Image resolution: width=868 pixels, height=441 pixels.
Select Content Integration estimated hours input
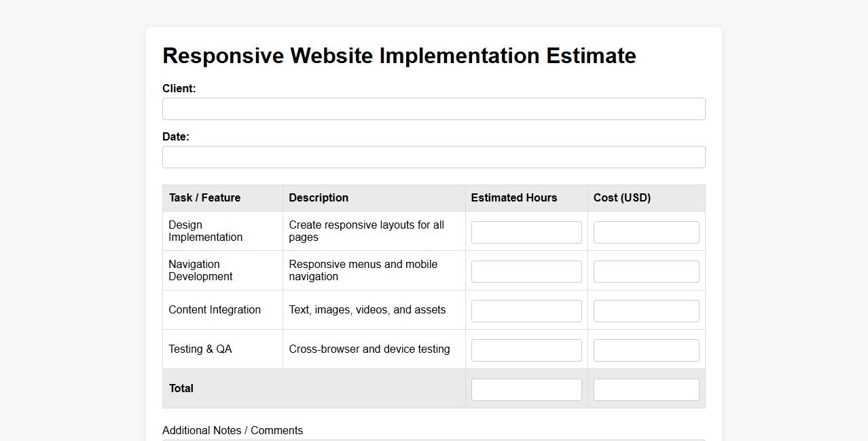click(526, 311)
